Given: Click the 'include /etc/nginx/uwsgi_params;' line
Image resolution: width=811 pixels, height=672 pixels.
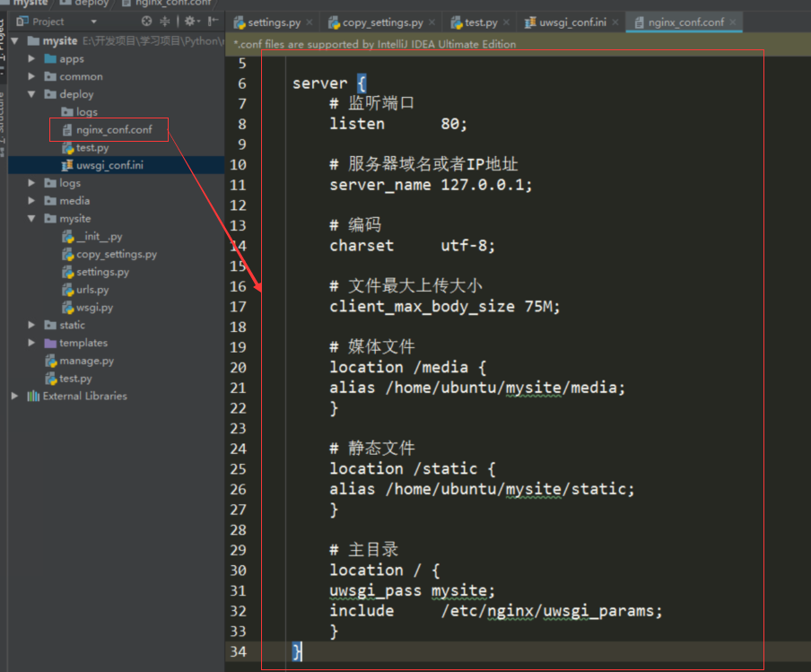Looking at the screenshot, I should pyautogui.click(x=496, y=611).
